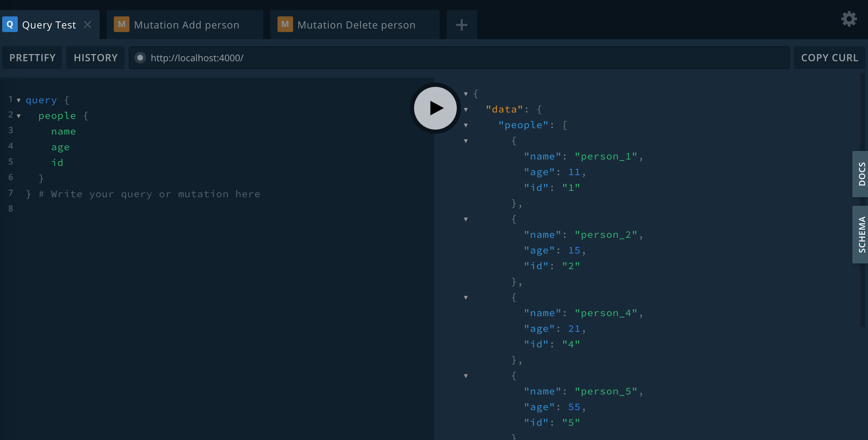Collapse the "people" array in the response
This screenshot has width=868, height=440.
pyautogui.click(x=466, y=125)
